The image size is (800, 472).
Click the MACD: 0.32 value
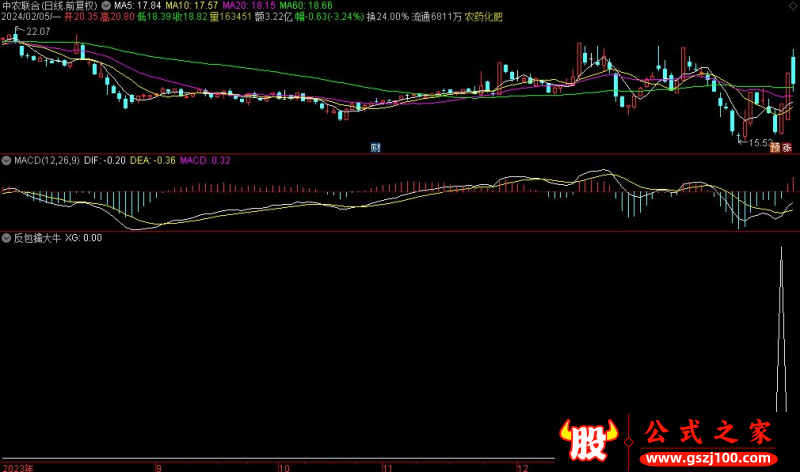(205, 160)
